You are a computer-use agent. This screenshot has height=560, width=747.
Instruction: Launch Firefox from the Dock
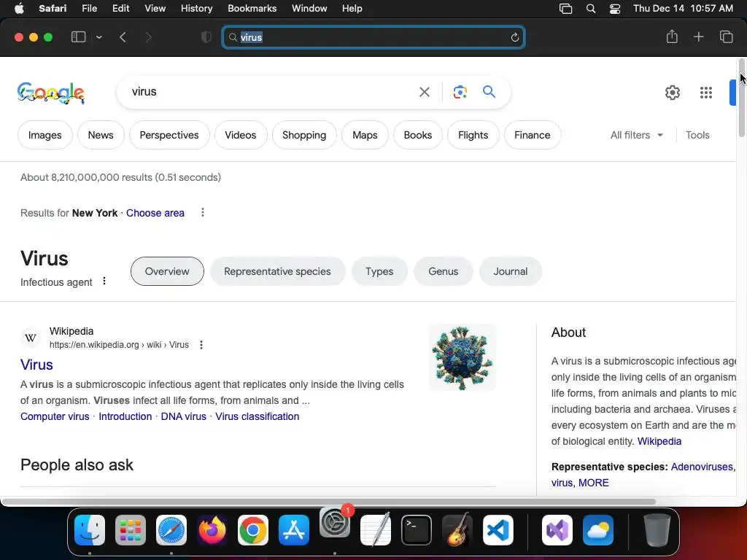tap(212, 530)
